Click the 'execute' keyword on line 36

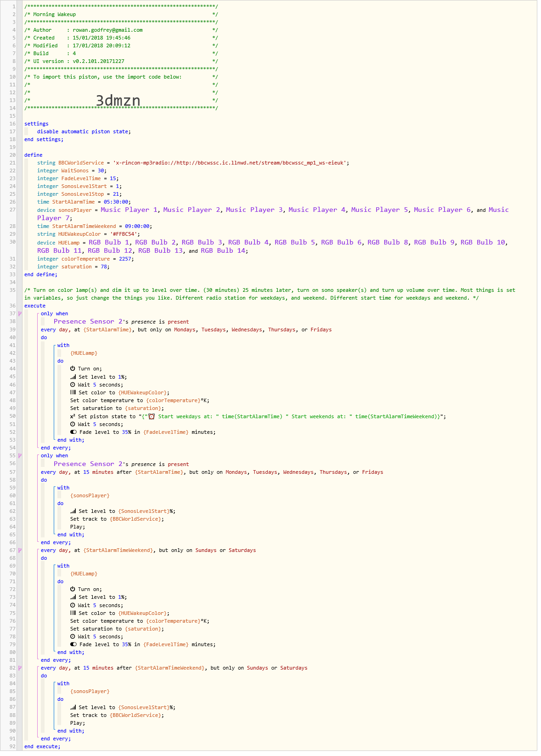[x=35, y=306]
